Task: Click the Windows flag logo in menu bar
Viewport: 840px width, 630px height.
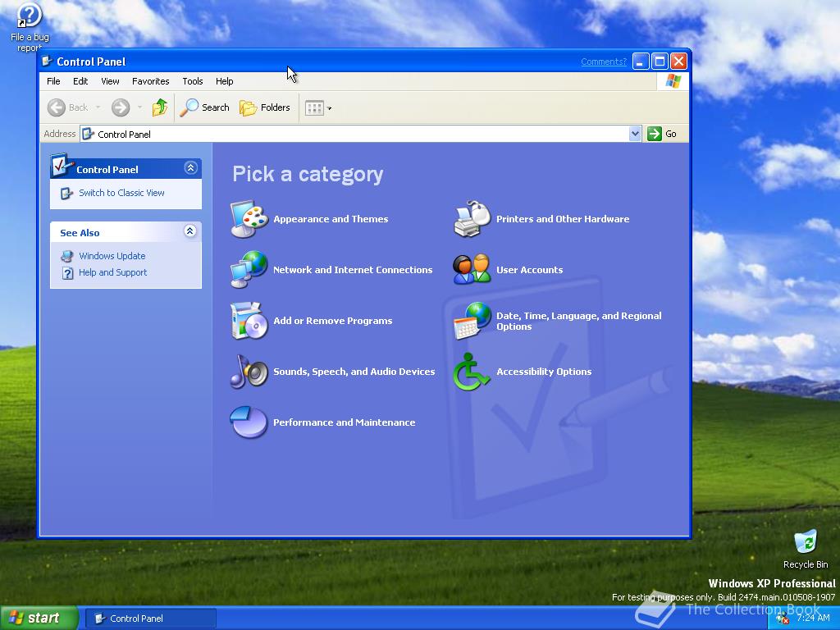Action: (673, 81)
